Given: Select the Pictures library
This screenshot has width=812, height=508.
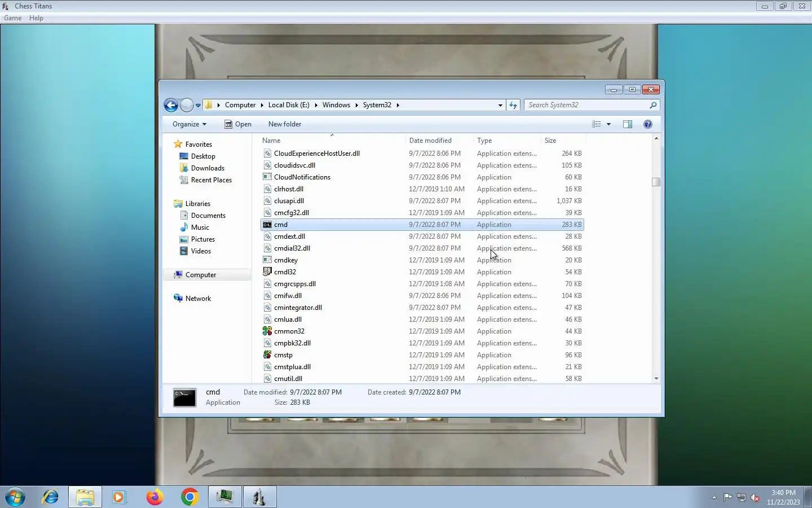Looking at the screenshot, I should click(x=203, y=239).
